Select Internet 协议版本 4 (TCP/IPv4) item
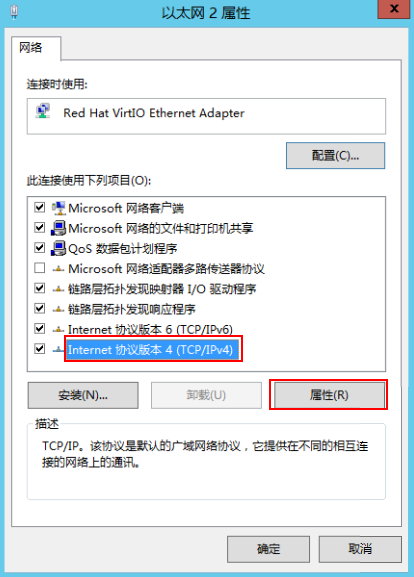The image size is (414, 577). click(x=151, y=349)
